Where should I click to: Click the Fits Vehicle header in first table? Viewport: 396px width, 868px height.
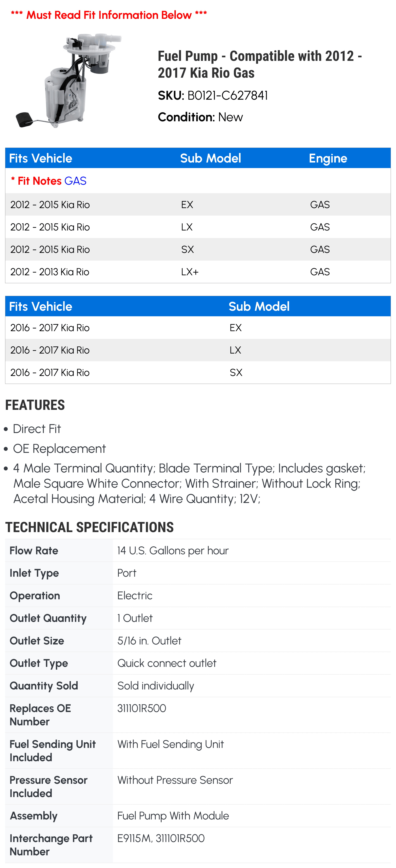41,158
